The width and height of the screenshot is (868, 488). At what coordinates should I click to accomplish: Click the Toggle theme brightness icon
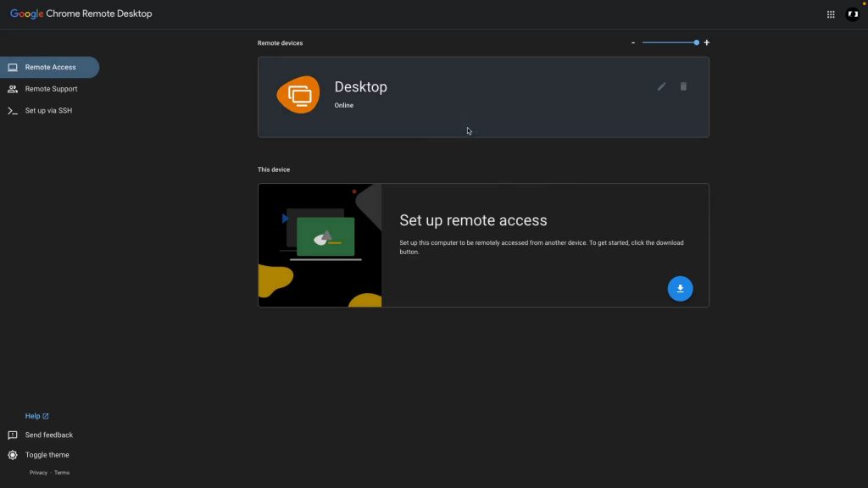[12, 455]
